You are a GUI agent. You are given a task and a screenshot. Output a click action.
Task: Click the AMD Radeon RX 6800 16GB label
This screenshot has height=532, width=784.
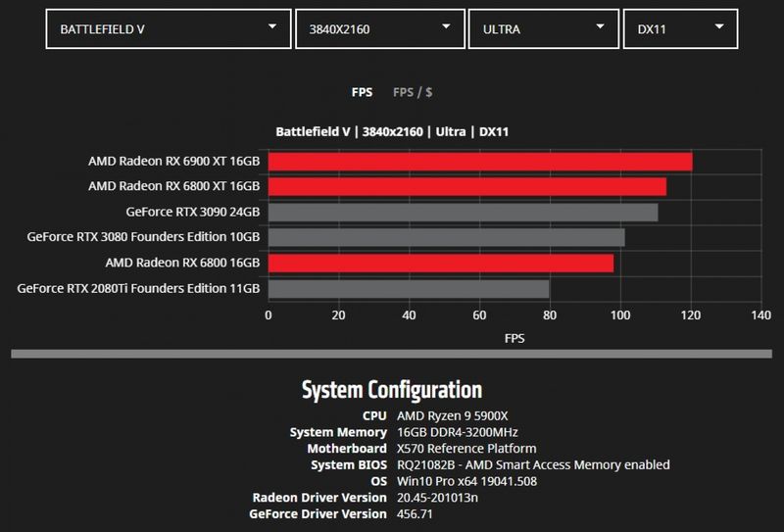182,263
